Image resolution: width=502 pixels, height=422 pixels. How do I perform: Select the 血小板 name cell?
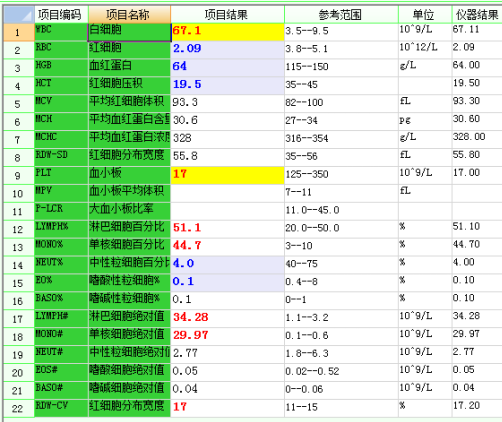pyautogui.click(x=129, y=175)
